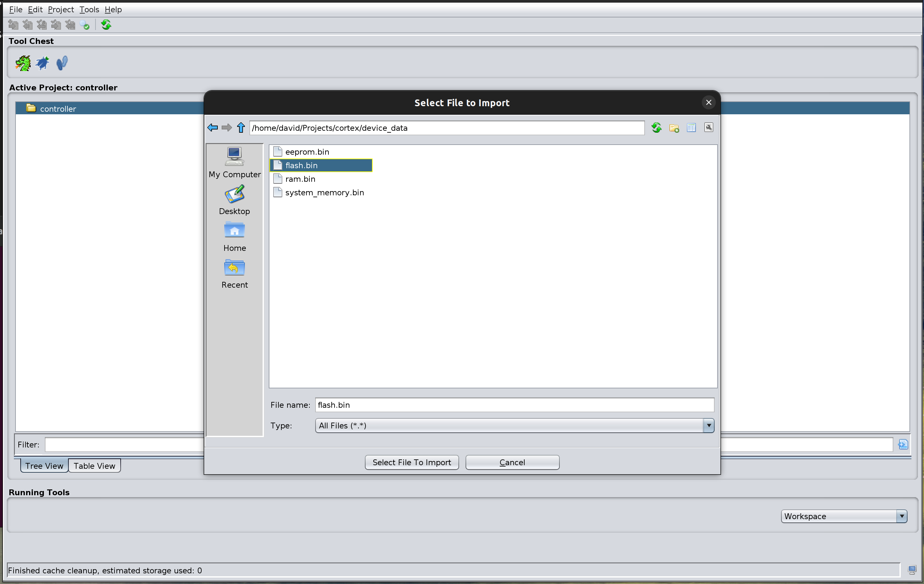Screen dimensions: 924x584
Task: Switch to the Table View tab
Action: coord(95,465)
